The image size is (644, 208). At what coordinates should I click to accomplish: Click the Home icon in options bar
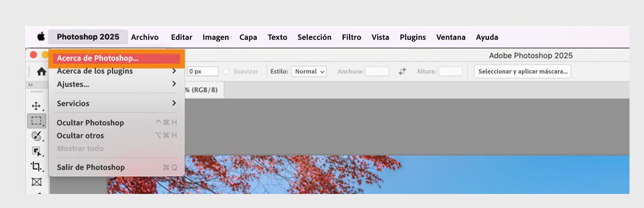coord(41,71)
